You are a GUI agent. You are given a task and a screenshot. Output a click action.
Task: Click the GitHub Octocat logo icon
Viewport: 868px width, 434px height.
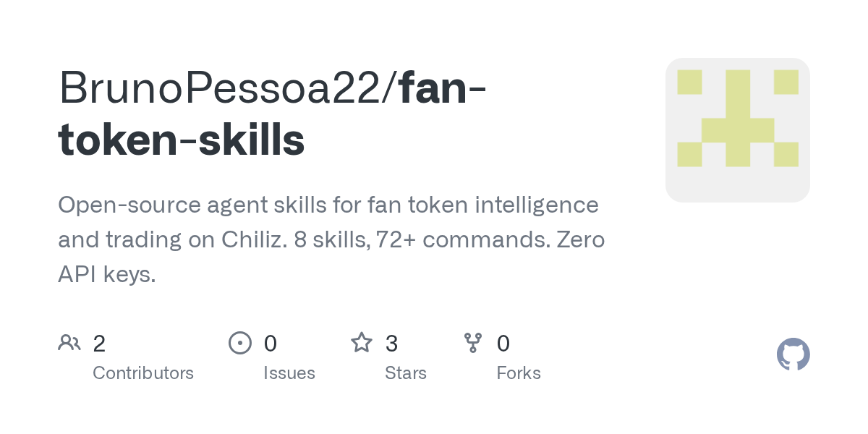(793, 354)
